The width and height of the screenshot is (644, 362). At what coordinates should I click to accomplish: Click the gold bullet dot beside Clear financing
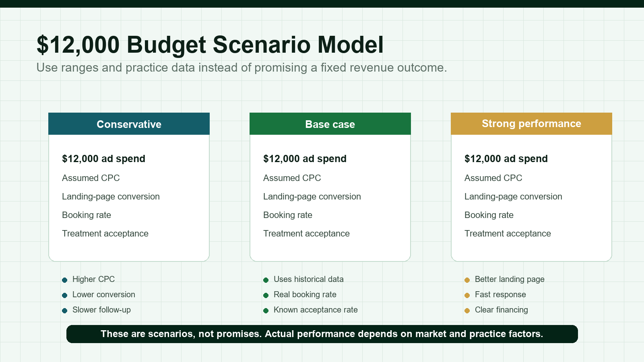pos(467,311)
